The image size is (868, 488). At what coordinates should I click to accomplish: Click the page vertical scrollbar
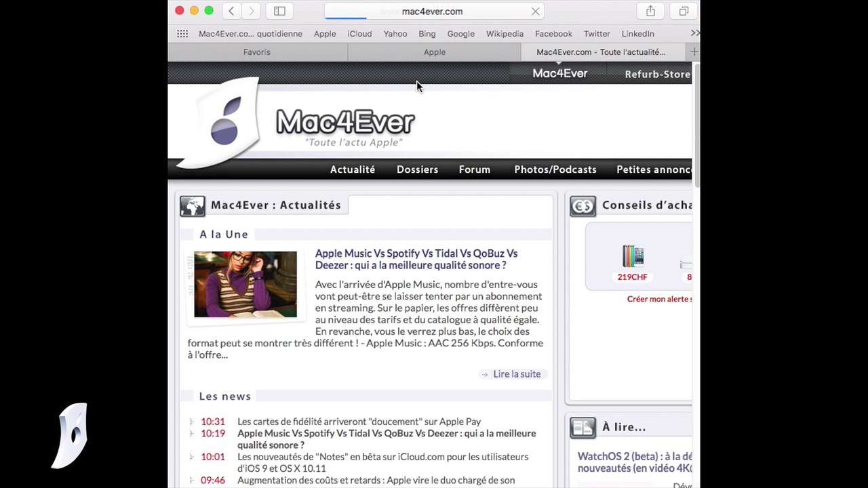(x=696, y=125)
